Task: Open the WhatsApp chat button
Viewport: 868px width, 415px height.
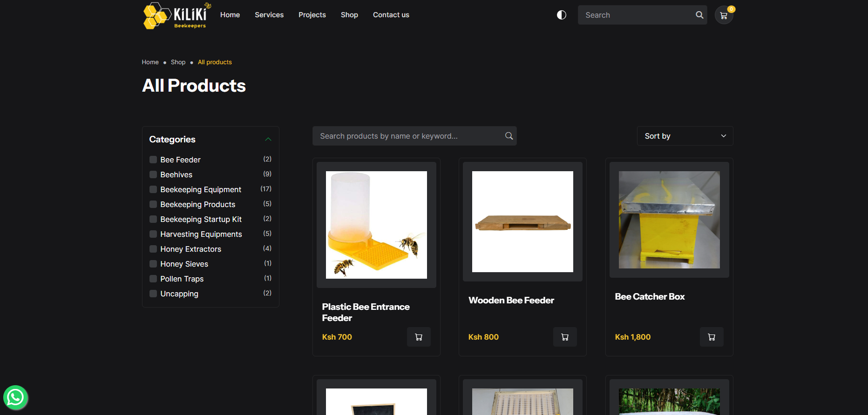Action: (15, 397)
